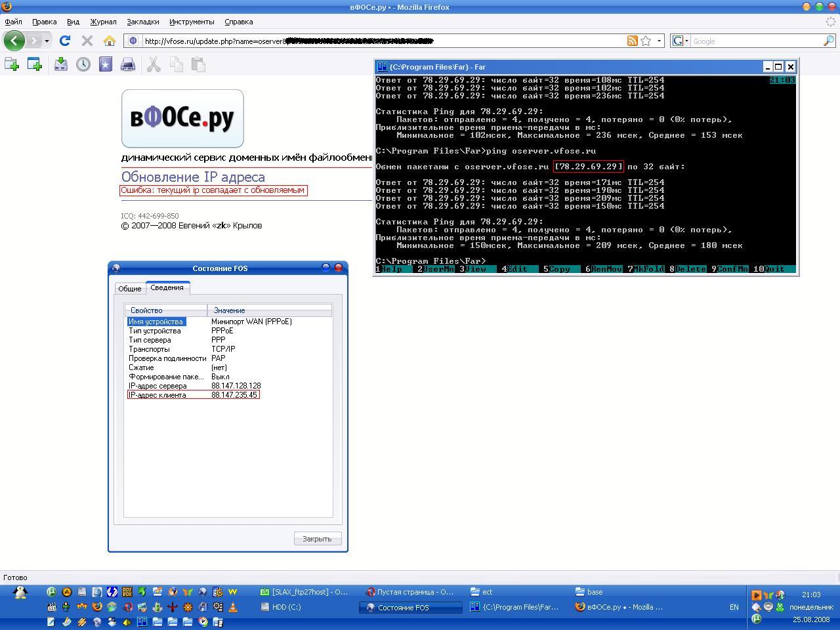Click the RSS feed icon in address bar

click(632, 41)
